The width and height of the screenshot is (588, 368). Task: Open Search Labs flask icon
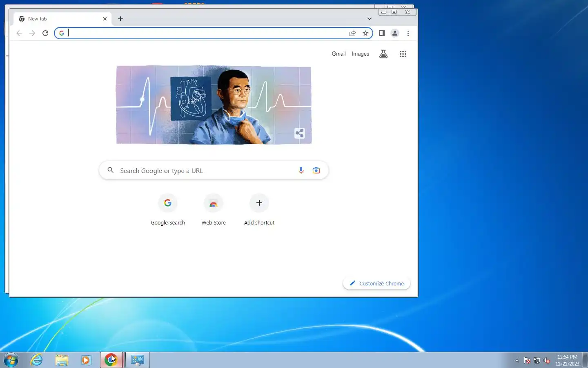point(383,54)
